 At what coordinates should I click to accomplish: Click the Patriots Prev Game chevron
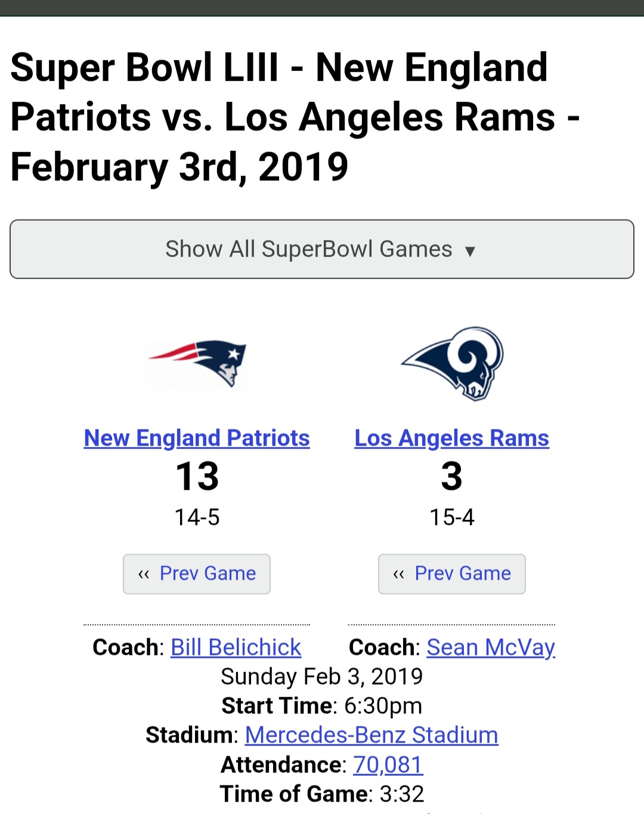(144, 574)
